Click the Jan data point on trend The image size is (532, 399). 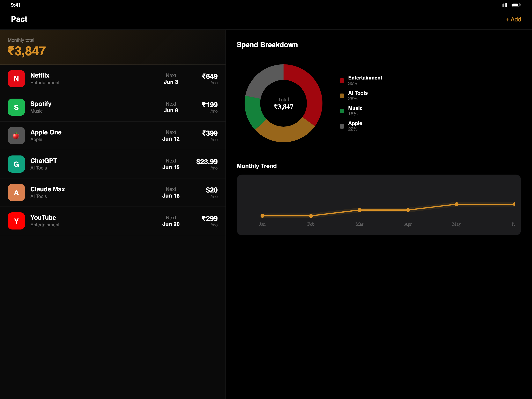[x=262, y=216]
